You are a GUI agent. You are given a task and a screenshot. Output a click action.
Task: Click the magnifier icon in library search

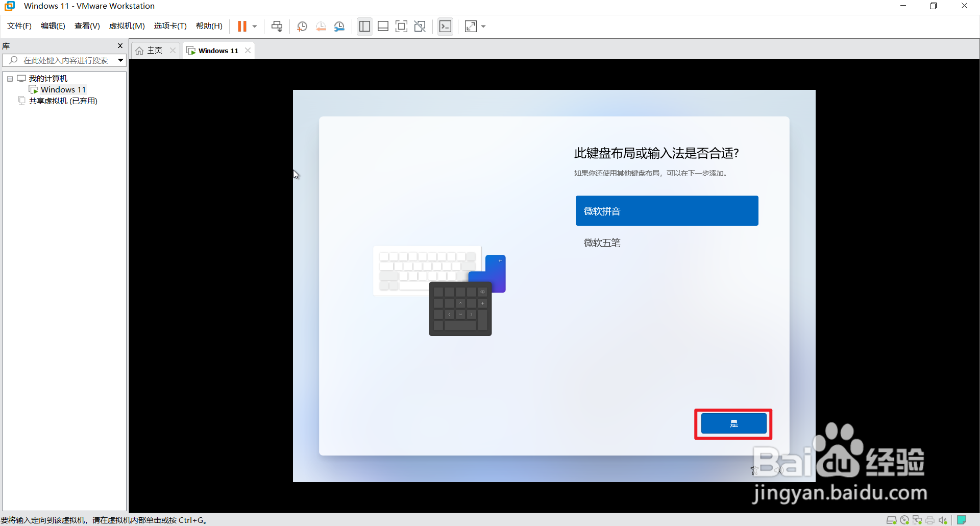(13, 60)
